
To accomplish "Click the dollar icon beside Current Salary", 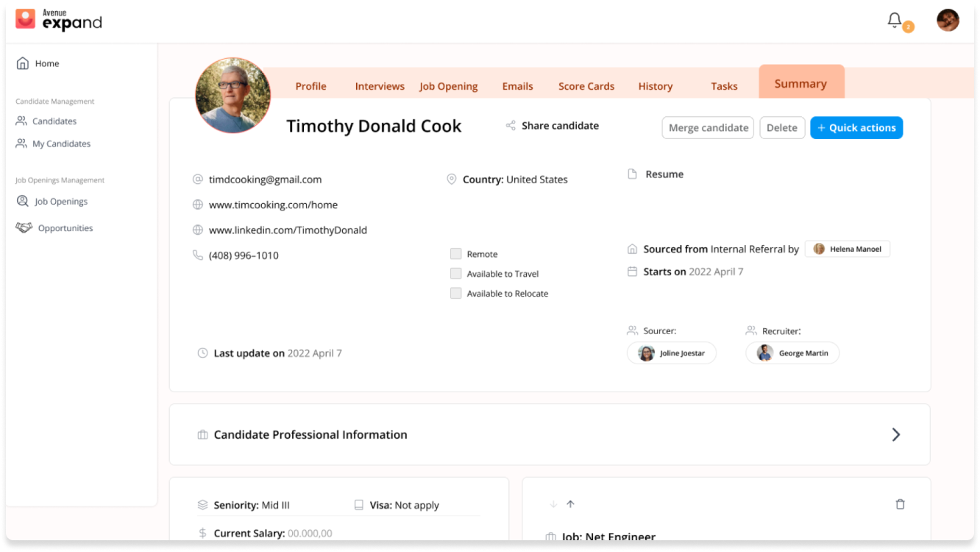I will pyautogui.click(x=202, y=533).
